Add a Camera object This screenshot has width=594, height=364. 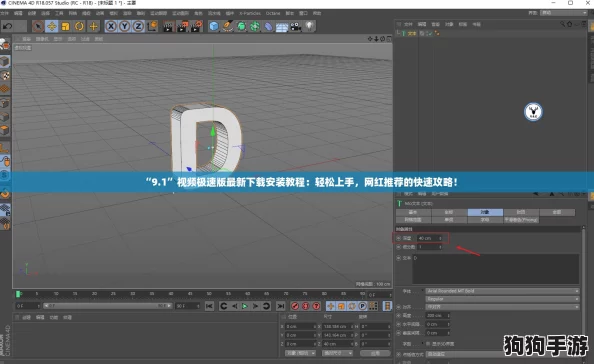295,26
